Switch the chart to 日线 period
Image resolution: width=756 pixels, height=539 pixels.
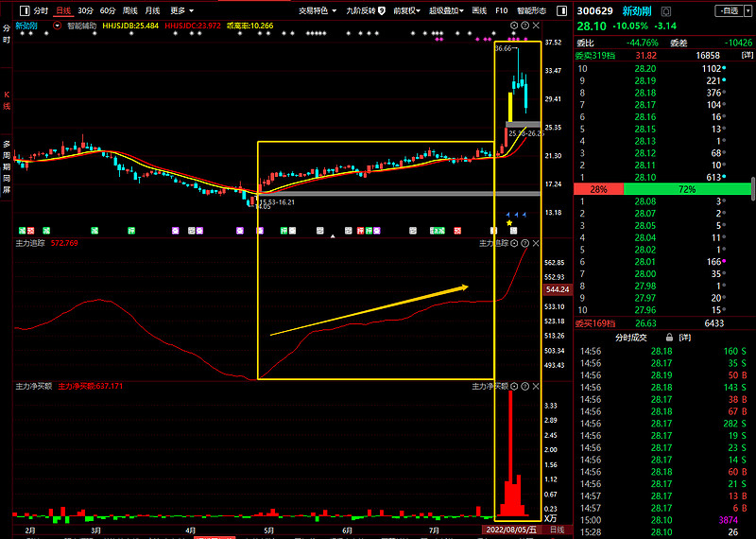point(62,10)
